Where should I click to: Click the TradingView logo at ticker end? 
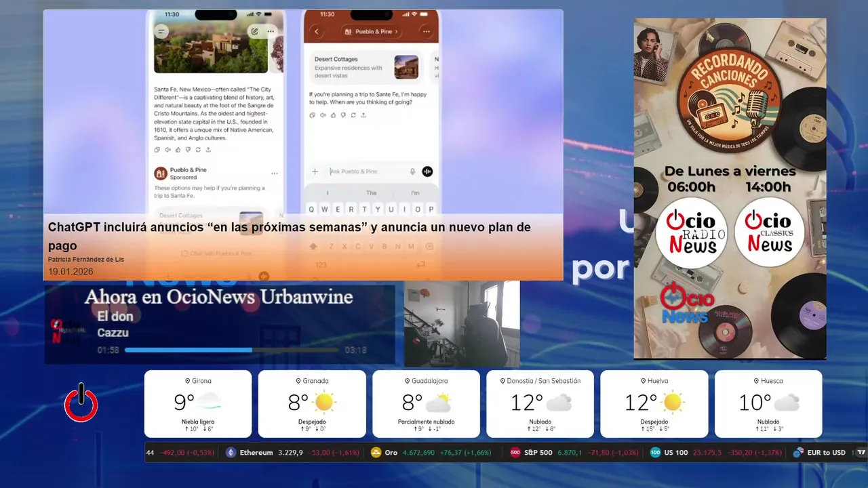click(861, 452)
